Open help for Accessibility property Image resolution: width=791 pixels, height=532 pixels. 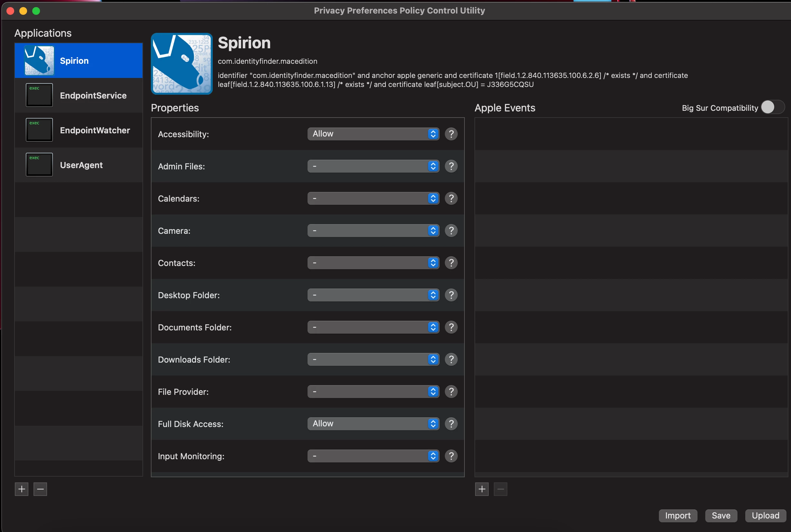(451, 134)
